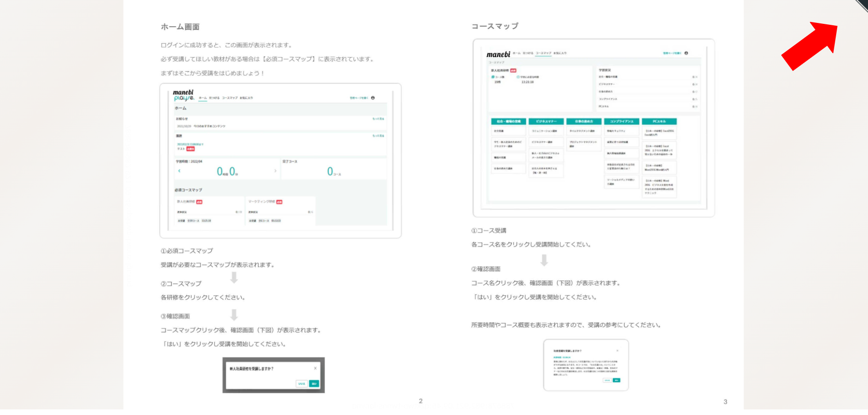
Task: Click the PCスキル teal category header
Action: (x=659, y=122)
